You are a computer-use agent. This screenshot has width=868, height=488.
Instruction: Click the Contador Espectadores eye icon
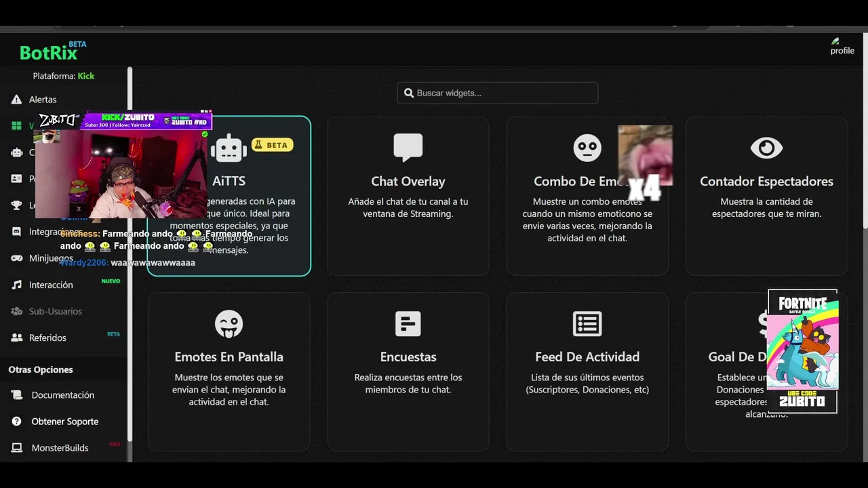(x=766, y=148)
